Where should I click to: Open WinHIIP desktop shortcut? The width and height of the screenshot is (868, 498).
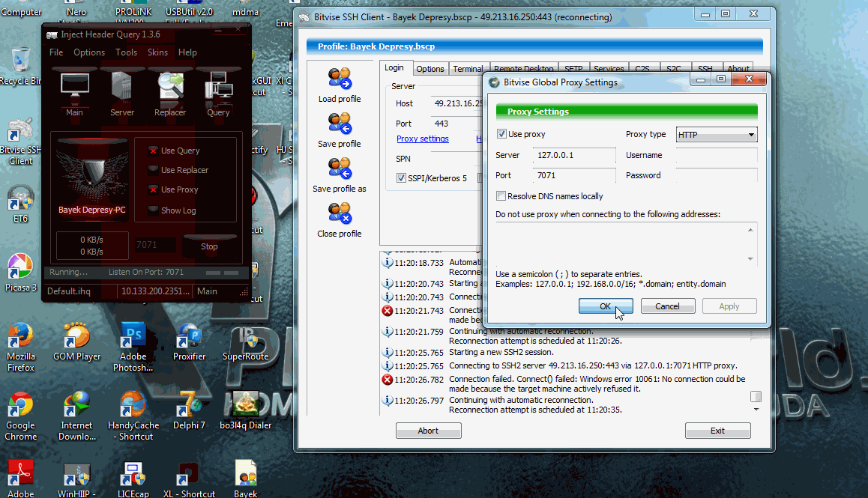(76, 479)
